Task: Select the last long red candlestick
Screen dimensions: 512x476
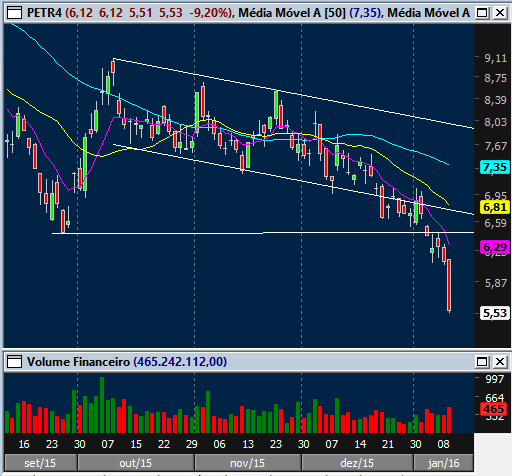Action: click(x=449, y=285)
